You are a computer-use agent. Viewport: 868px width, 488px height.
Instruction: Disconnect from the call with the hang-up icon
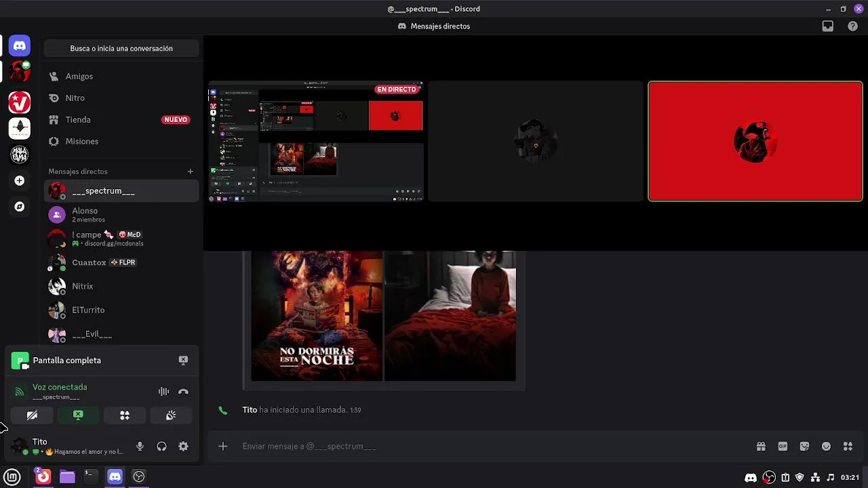point(183,392)
